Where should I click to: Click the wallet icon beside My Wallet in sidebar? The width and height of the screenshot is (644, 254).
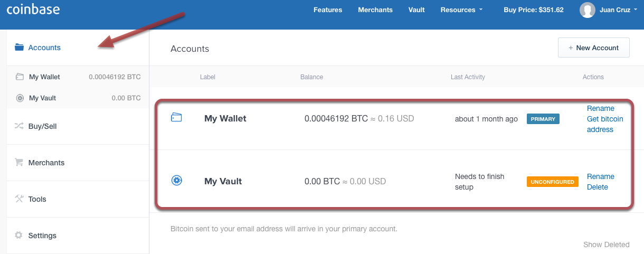[x=20, y=77]
